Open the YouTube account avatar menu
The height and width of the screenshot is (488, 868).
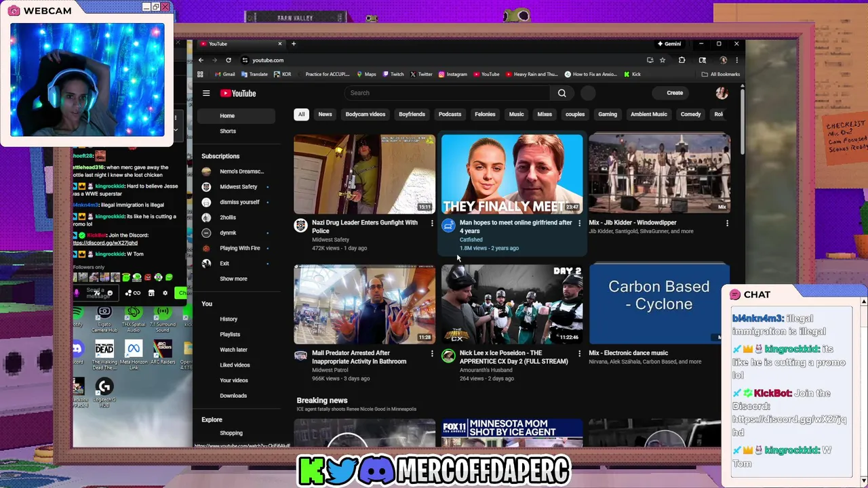tap(722, 93)
